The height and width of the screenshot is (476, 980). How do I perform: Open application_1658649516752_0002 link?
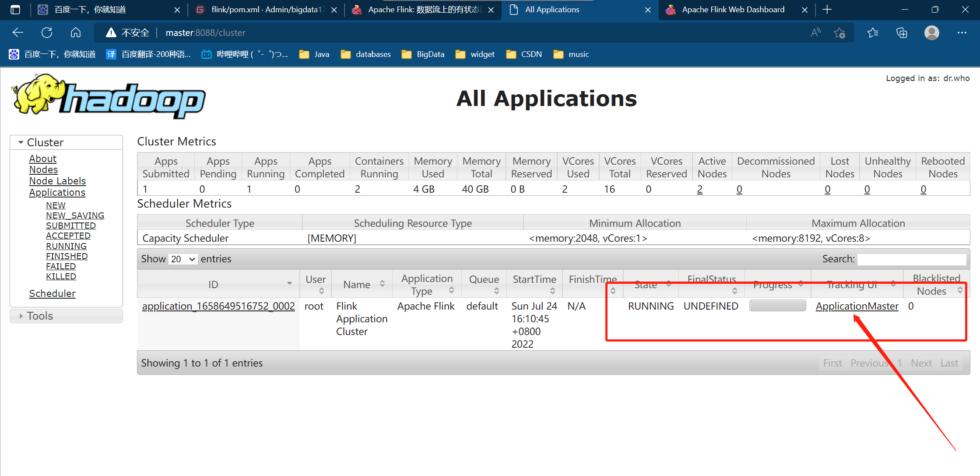coord(218,306)
